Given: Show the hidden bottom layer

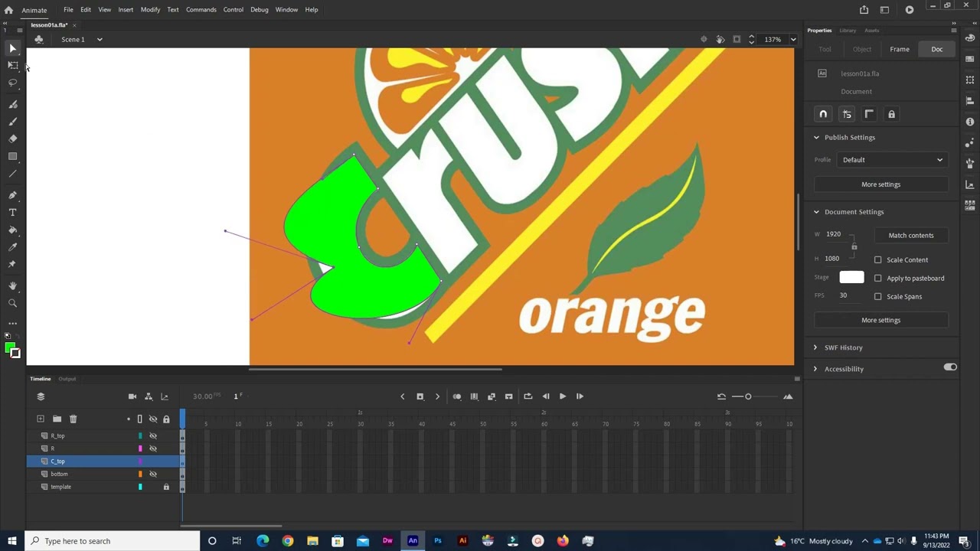Looking at the screenshot, I should point(153,474).
